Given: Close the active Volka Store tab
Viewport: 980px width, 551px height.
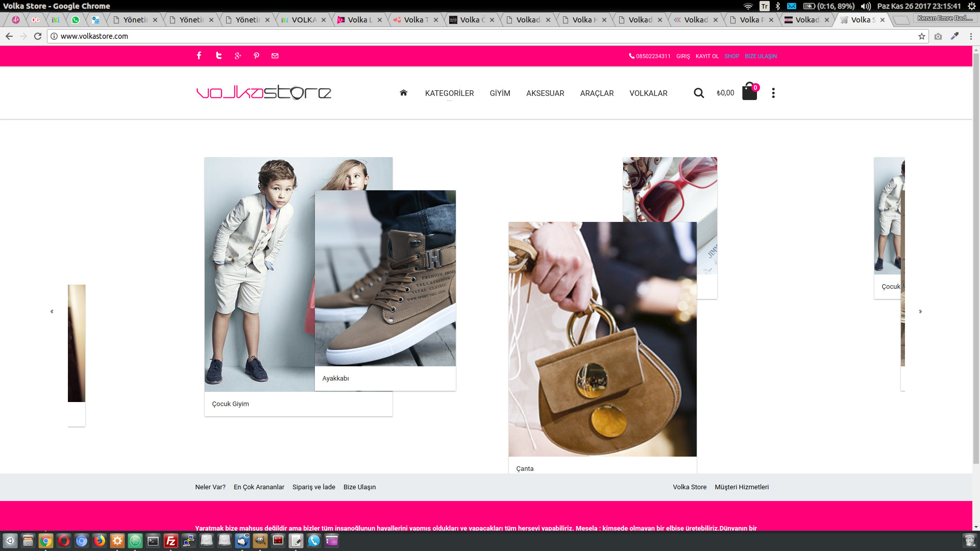Looking at the screenshot, I should coord(883,20).
